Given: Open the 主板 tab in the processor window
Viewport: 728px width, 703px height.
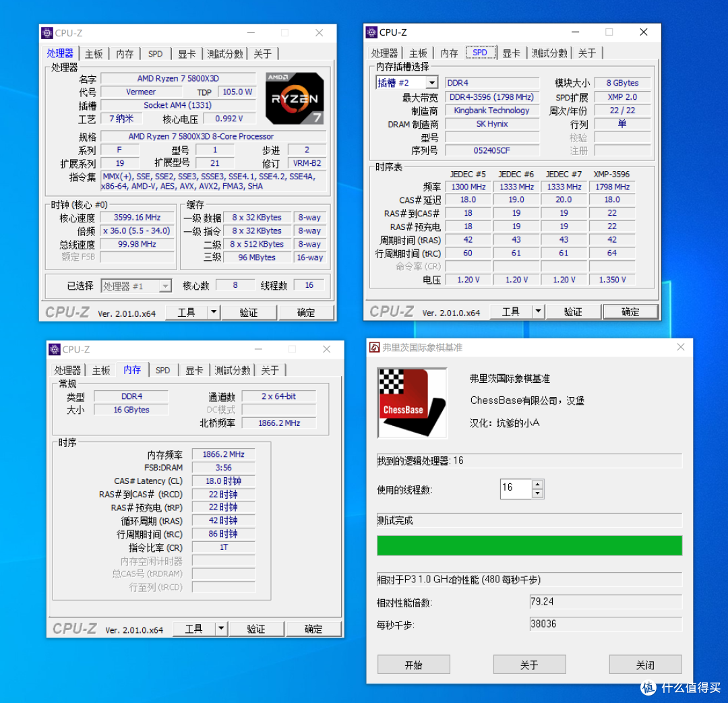Looking at the screenshot, I should (94, 54).
